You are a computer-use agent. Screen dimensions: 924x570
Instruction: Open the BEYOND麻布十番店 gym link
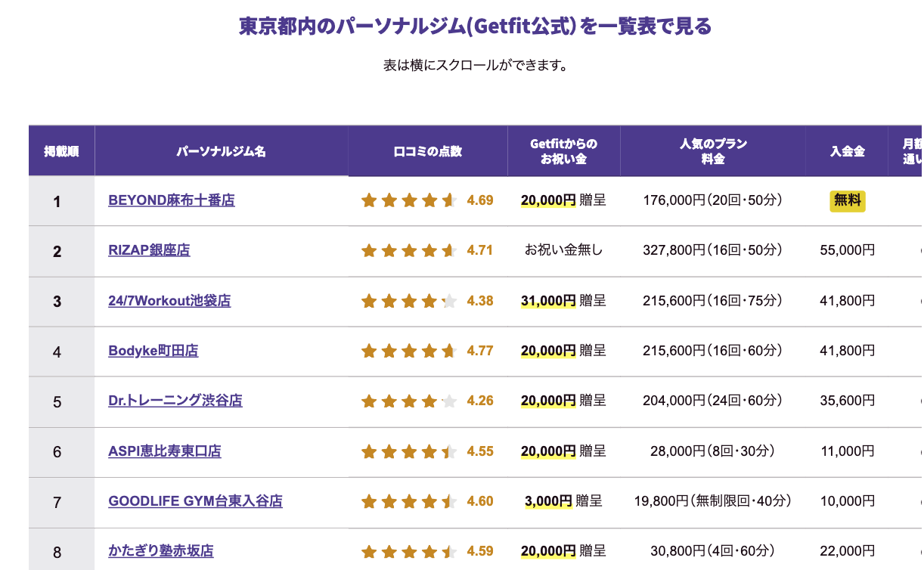[x=172, y=200]
